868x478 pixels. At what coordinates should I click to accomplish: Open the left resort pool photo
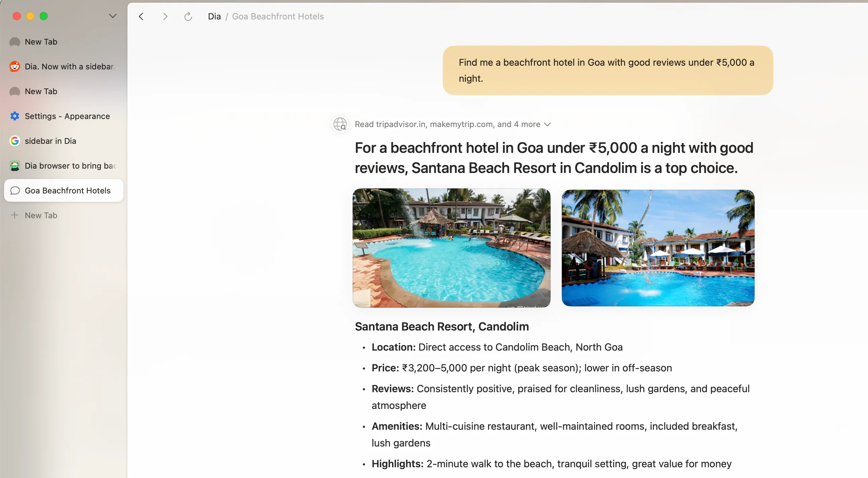[451, 248]
